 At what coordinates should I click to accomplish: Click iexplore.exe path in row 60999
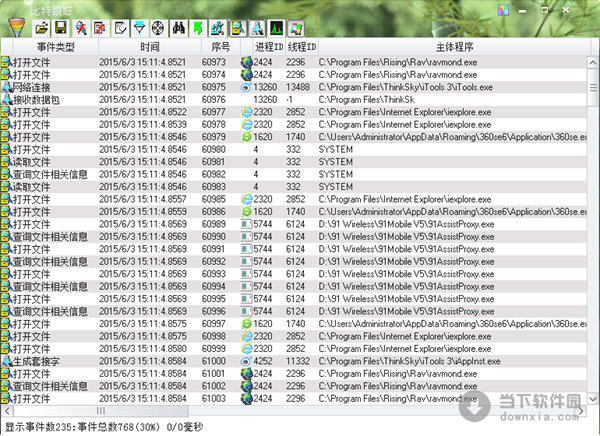[405, 349]
